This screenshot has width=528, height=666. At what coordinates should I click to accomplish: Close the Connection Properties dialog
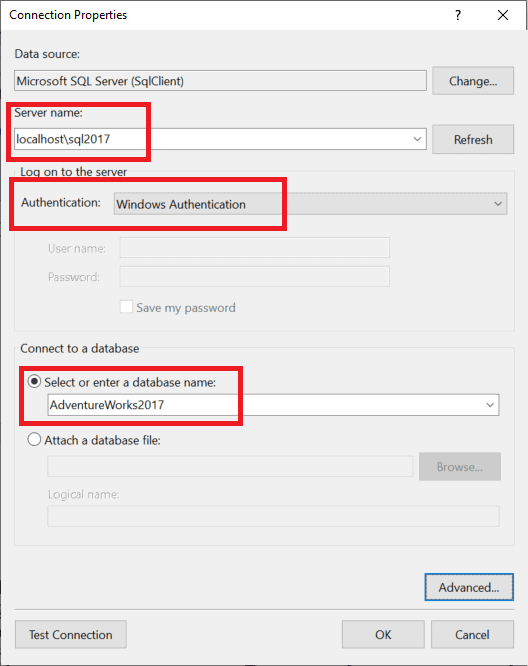tap(503, 15)
